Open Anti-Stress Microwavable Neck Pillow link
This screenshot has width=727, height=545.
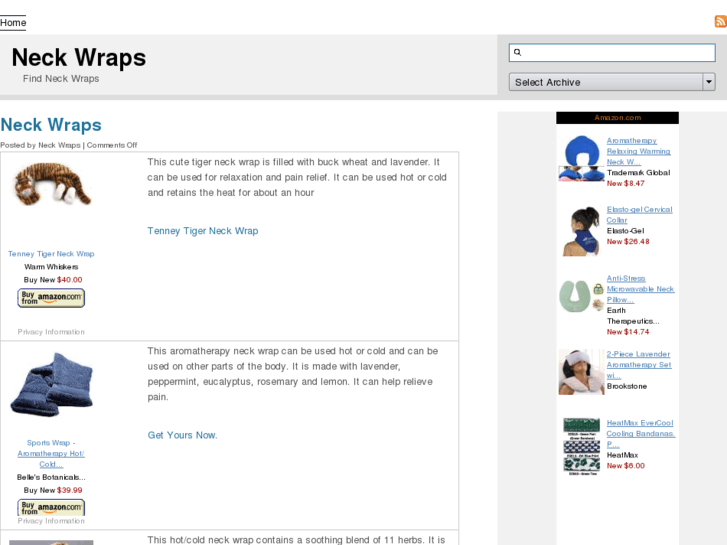point(640,289)
